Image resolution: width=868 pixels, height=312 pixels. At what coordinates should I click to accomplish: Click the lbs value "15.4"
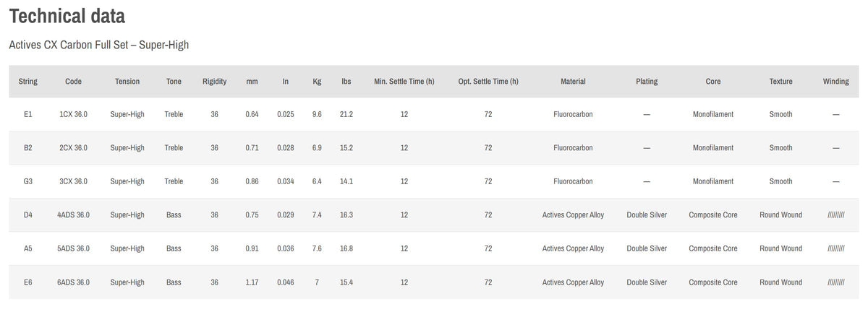[346, 282]
